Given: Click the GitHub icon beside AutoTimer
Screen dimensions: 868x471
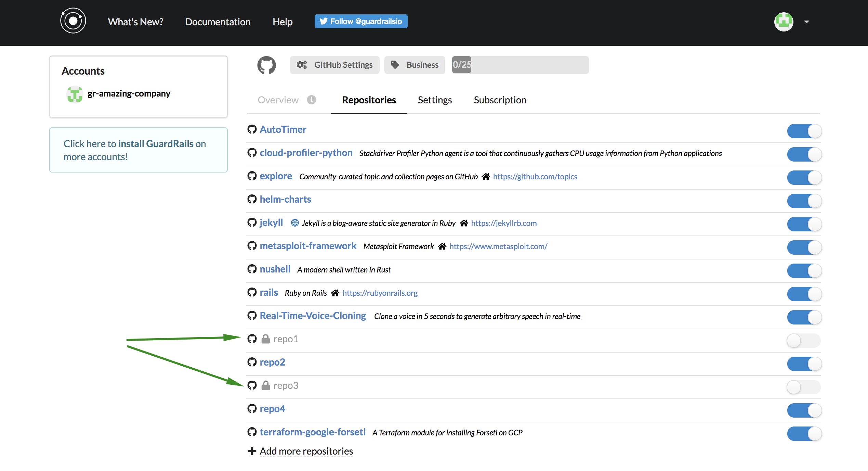Looking at the screenshot, I should click(252, 129).
